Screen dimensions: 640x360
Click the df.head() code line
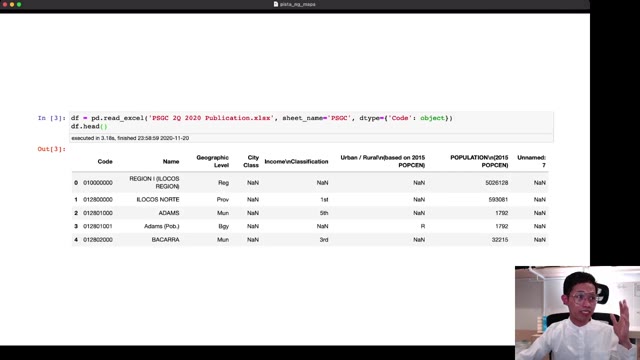[x=89, y=127]
